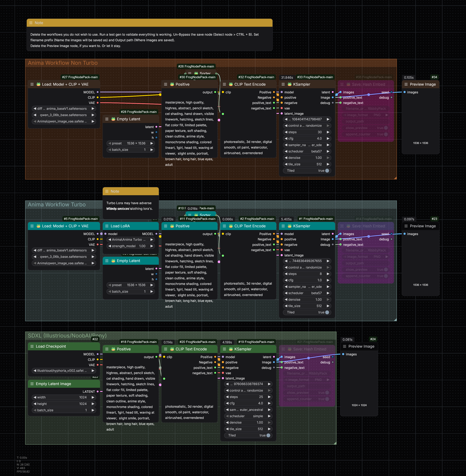Open qwen_3_06b_base.safetensors selector in Non Turbo loader

click(64, 115)
